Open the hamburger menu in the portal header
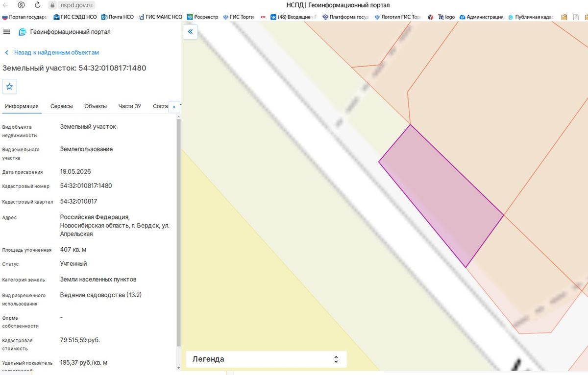 click(6, 32)
